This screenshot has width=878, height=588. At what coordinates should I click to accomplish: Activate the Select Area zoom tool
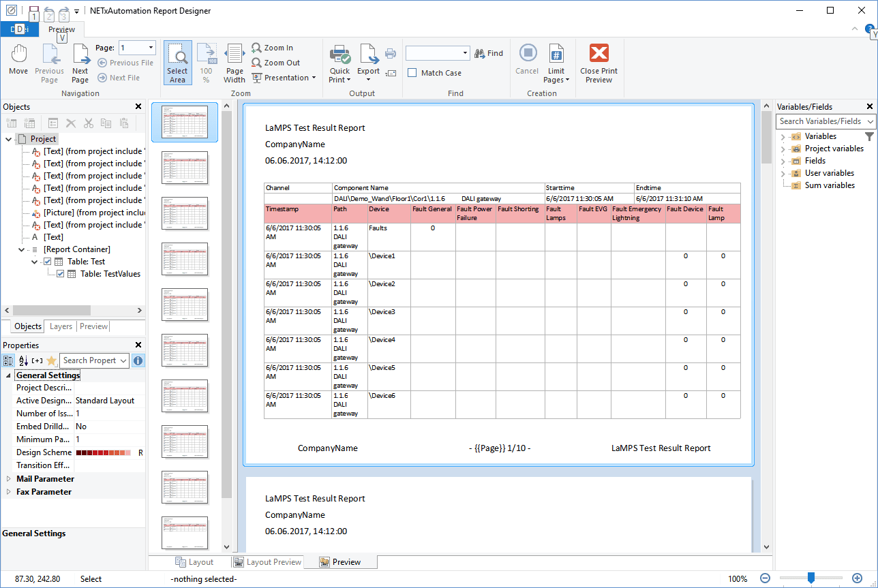pyautogui.click(x=177, y=63)
